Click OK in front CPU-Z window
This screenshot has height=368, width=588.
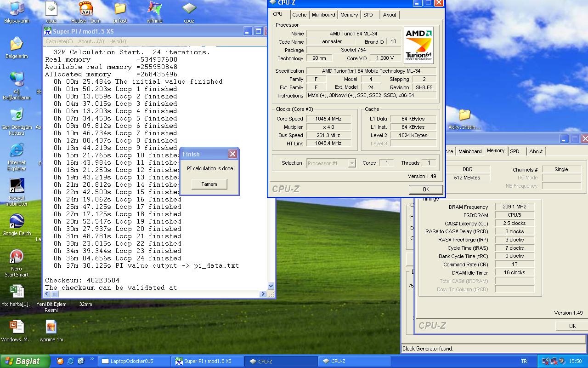click(426, 189)
